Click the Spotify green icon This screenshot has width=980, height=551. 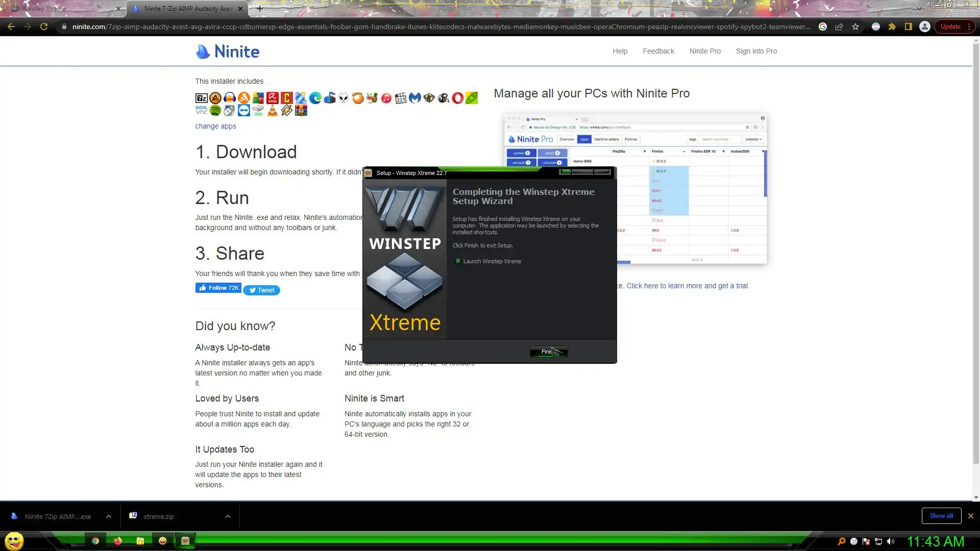[215, 111]
